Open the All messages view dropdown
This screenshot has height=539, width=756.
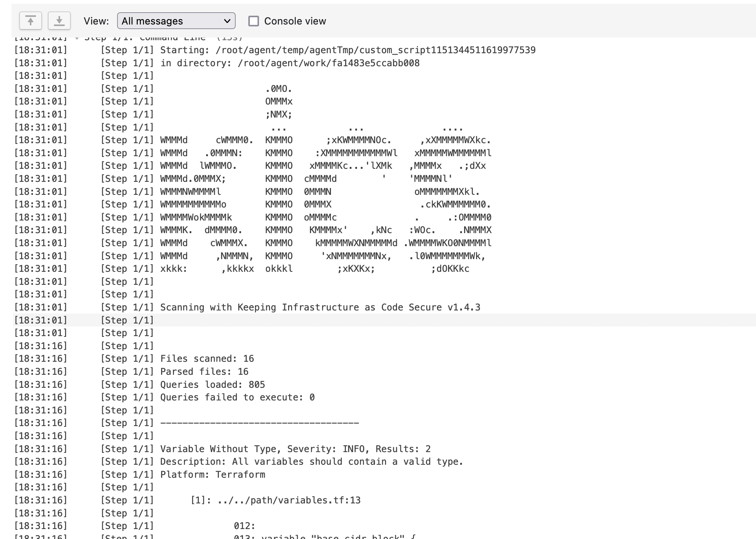pos(176,21)
